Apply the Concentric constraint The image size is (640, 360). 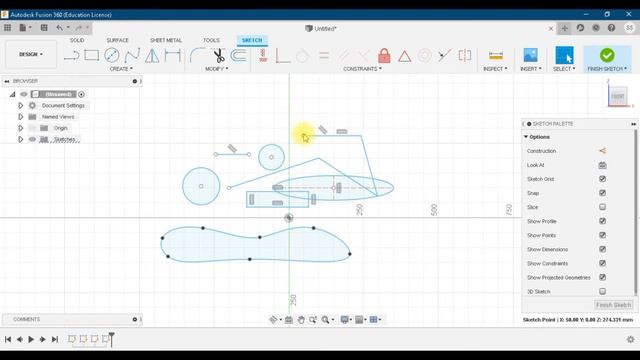pos(424,55)
